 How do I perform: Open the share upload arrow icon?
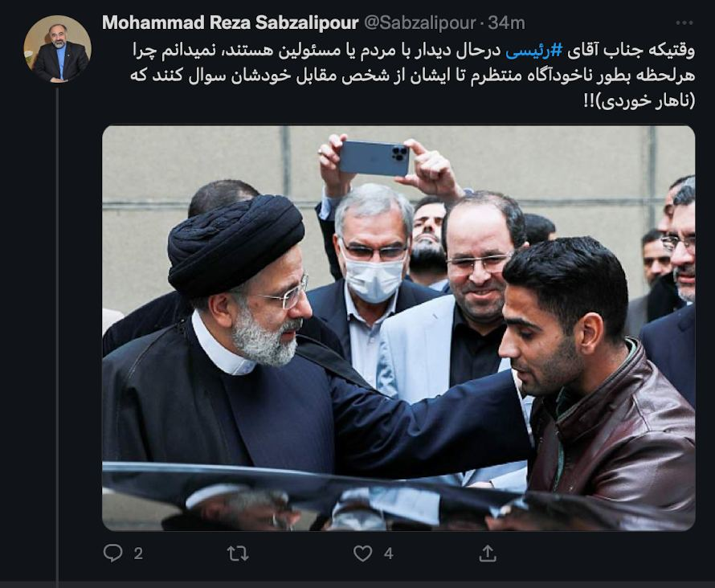(488, 553)
